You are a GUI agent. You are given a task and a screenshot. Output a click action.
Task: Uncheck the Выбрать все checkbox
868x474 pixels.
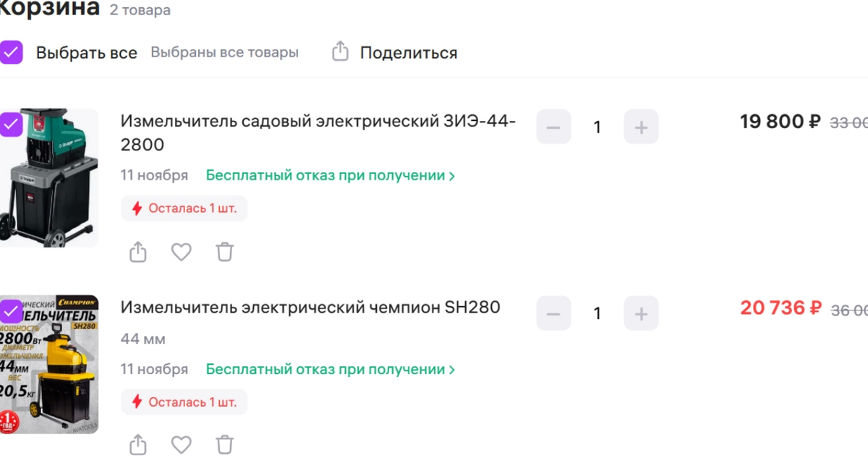pos(12,51)
